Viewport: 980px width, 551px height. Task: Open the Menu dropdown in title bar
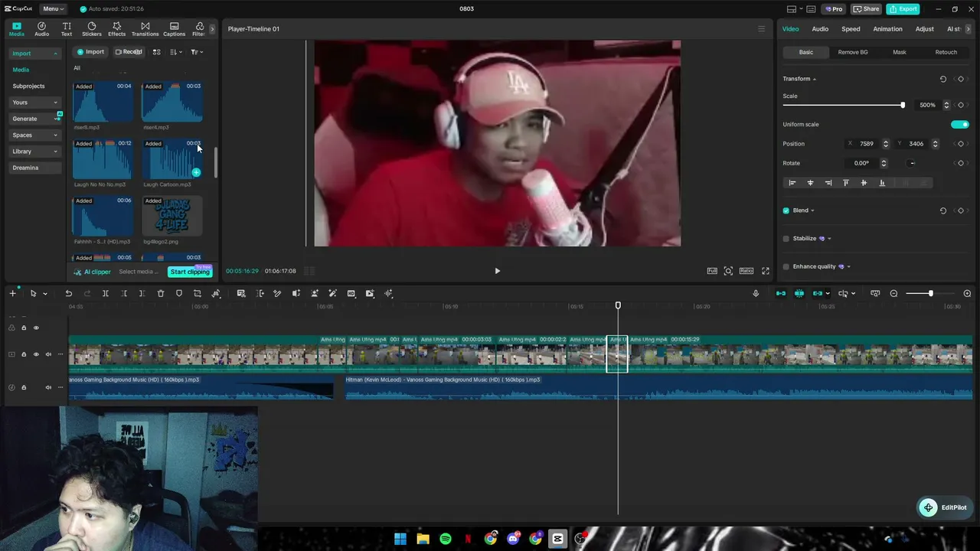pyautogui.click(x=53, y=9)
